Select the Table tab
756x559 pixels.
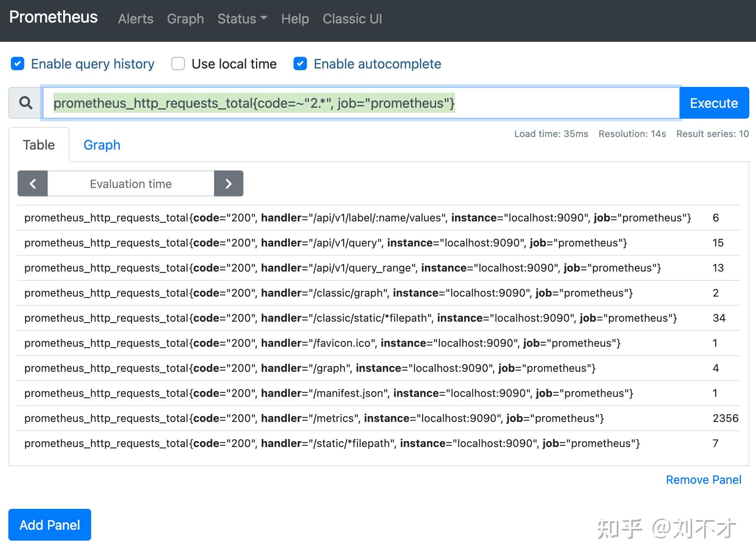click(39, 145)
